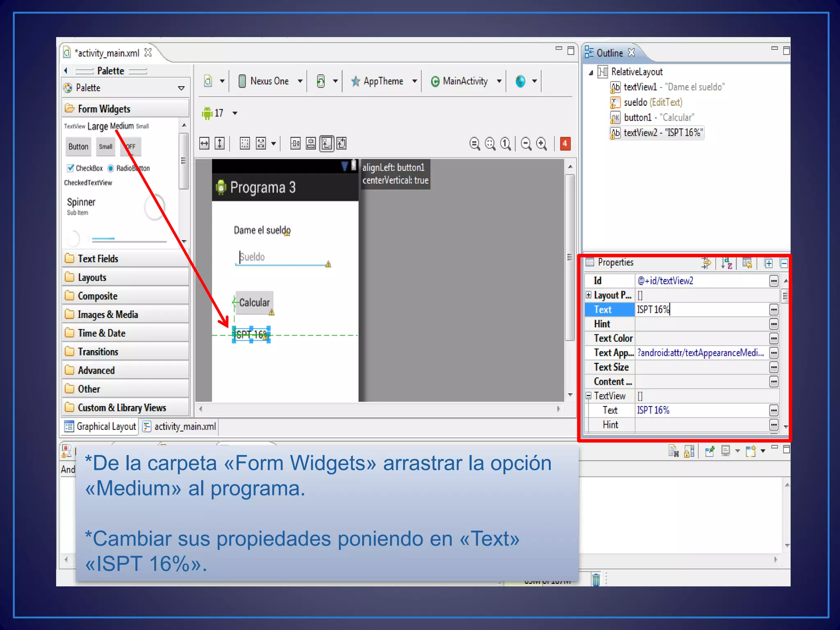Select the activity_main.xml editor tab

click(x=107, y=53)
